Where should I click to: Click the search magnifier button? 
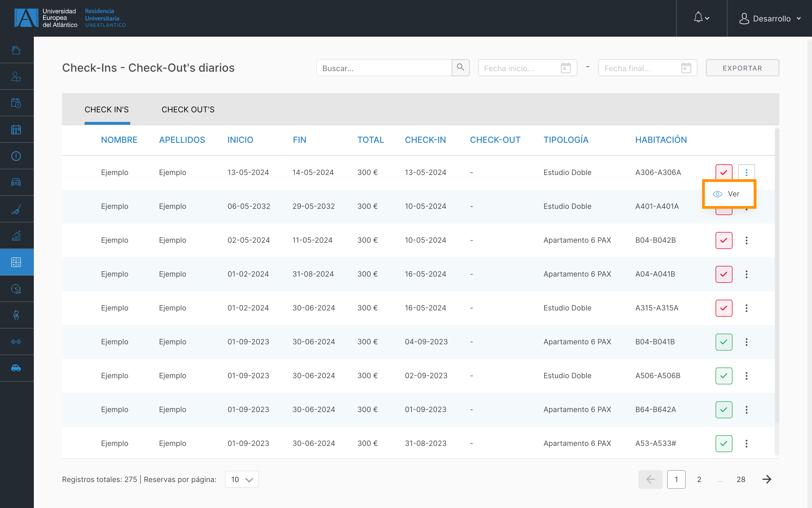pyautogui.click(x=460, y=68)
